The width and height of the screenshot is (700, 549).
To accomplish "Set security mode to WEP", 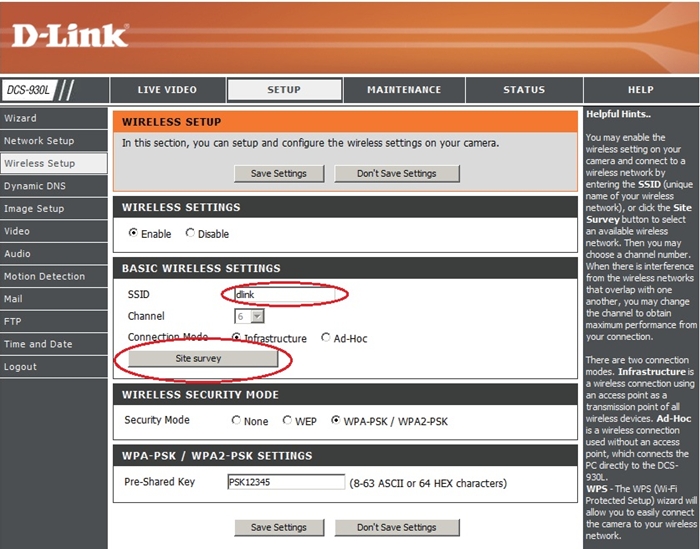I will [x=287, y=421].
